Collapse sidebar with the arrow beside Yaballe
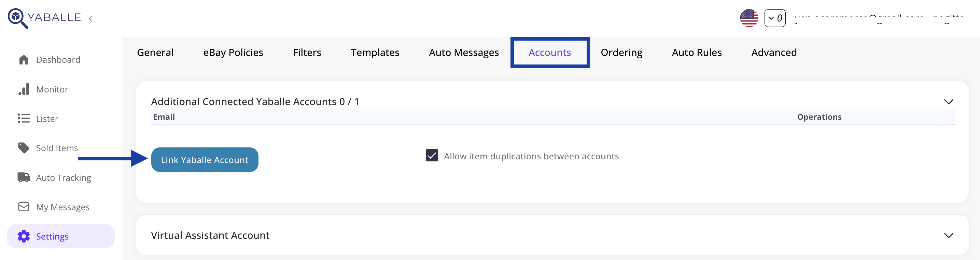This screenshot has height=260, width=980. click(90, 18)
